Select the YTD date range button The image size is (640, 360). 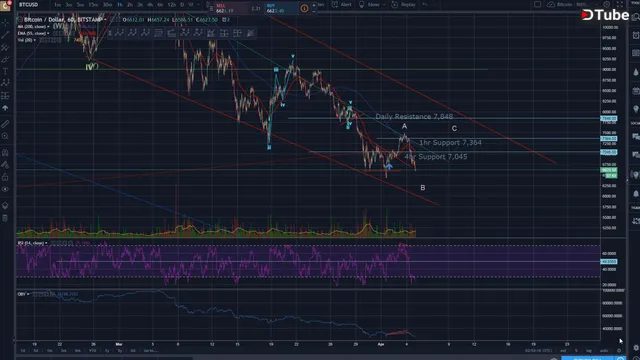click(x=93, y=351)
